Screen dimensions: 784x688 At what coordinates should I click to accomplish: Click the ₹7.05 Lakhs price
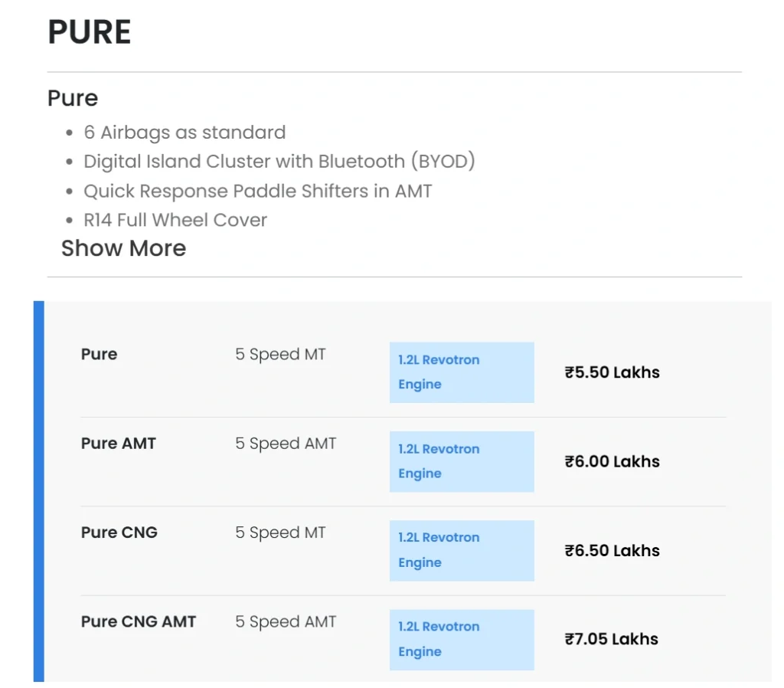(611, 639)
